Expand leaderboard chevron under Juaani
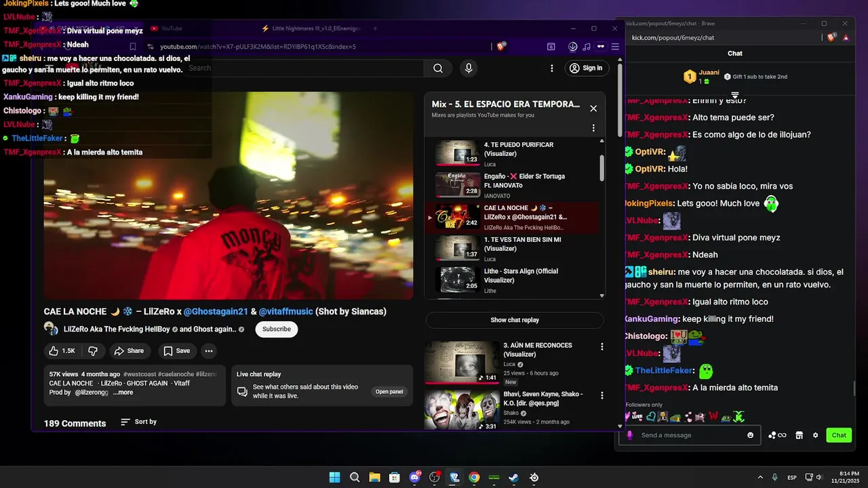Image resolution: width=868 pixels, height=488 pixels. [734, 95]
